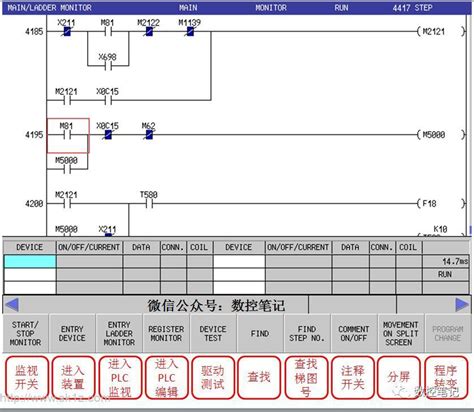
Task: Select the M62 contact on rung 4195
Action: pyautogui.click(x=149, y=135)
